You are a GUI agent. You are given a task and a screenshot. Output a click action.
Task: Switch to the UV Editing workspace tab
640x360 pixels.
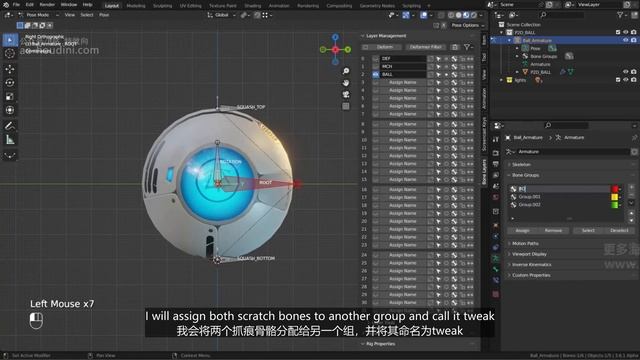191,6
